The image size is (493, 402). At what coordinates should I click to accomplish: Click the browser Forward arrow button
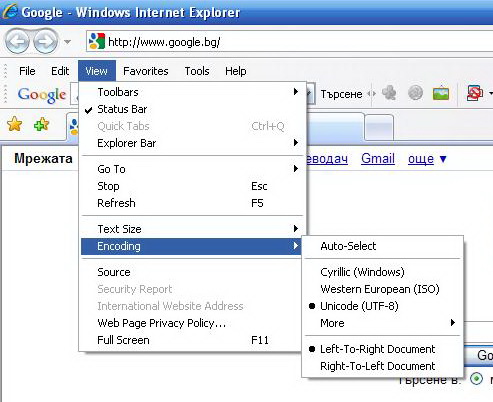(46, 41)
